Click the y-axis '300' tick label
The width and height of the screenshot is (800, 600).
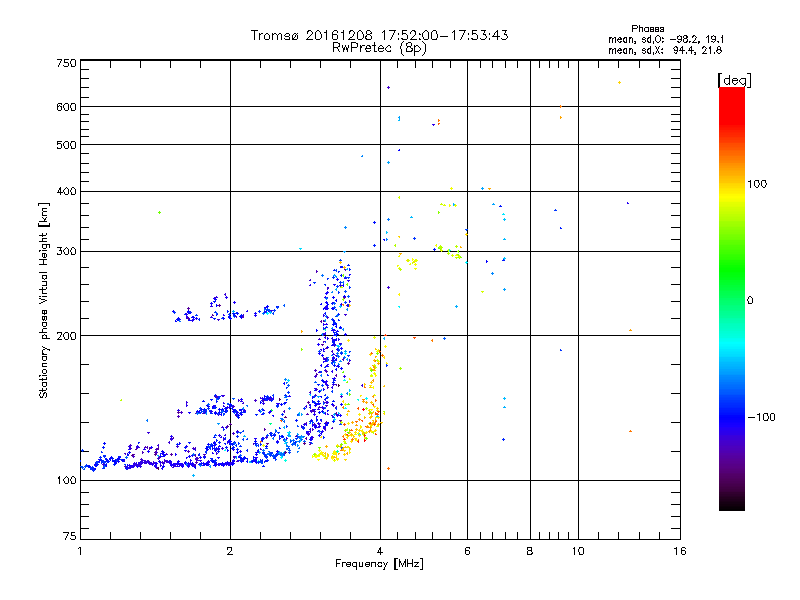(x=66, y=252)
